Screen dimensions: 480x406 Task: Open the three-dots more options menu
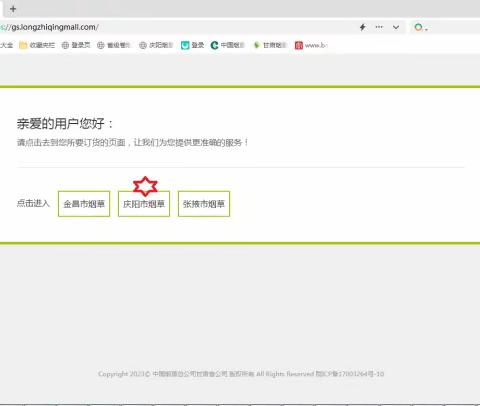pos(379,27)
